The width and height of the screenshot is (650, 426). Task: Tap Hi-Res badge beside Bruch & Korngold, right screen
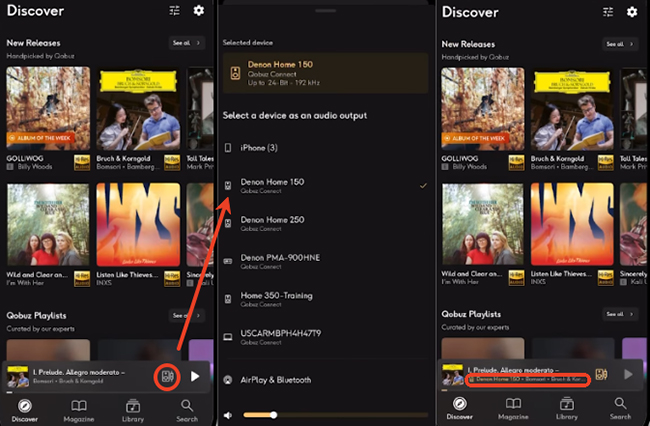(606, 162)
